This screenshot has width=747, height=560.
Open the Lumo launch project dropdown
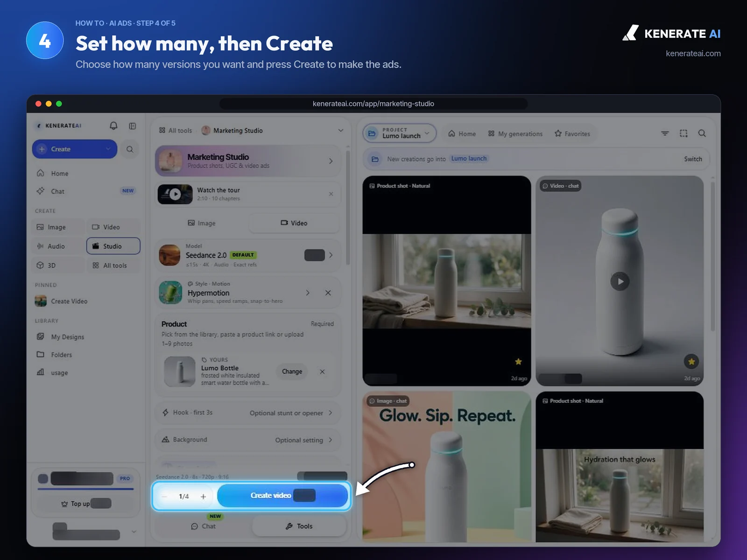point(400,133)
